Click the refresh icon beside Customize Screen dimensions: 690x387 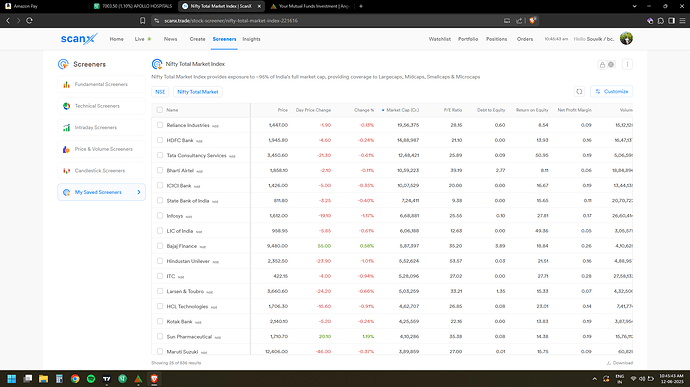[579, 92]
